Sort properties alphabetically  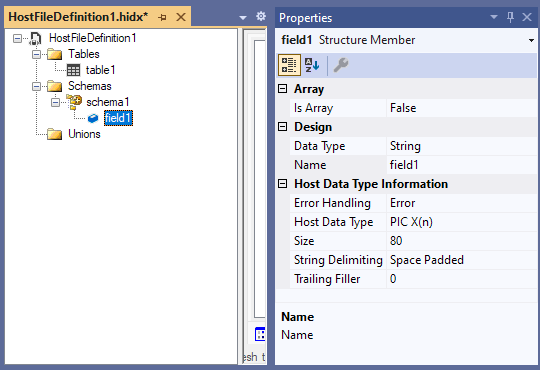point(312,65)
